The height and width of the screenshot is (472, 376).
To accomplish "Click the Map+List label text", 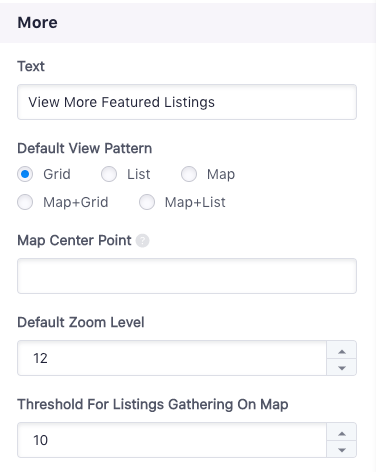I will click(195, 202).
